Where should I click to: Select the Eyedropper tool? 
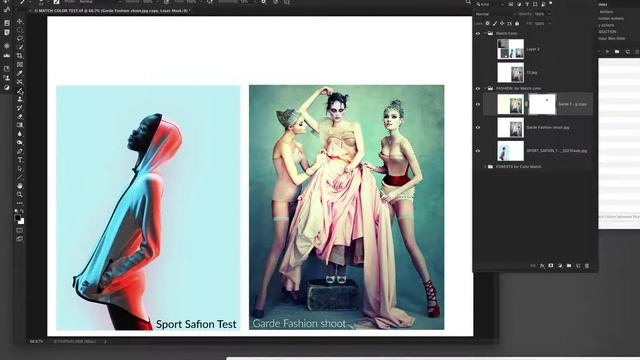tap(20, 73)
